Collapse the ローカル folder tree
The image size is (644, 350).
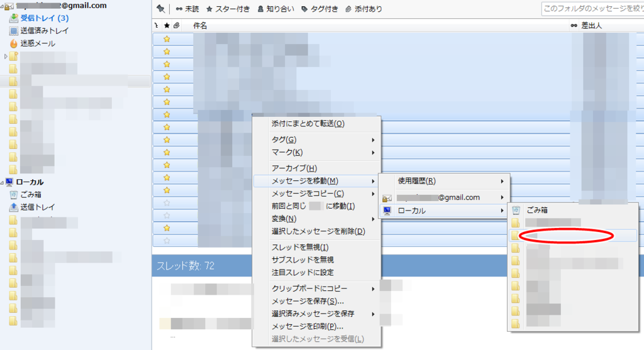pyautogui.click(x=3, y=182)
